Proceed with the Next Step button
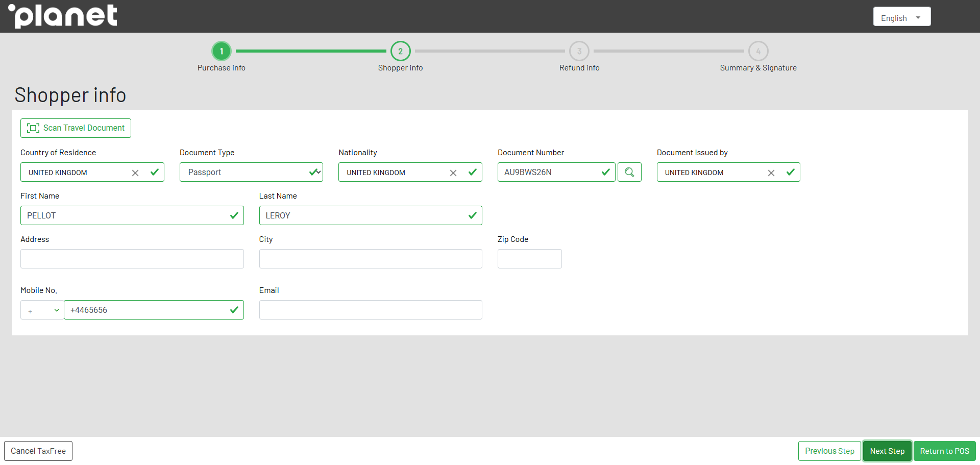Viewport: 980px width, 465px height. [x=887, y=451]
